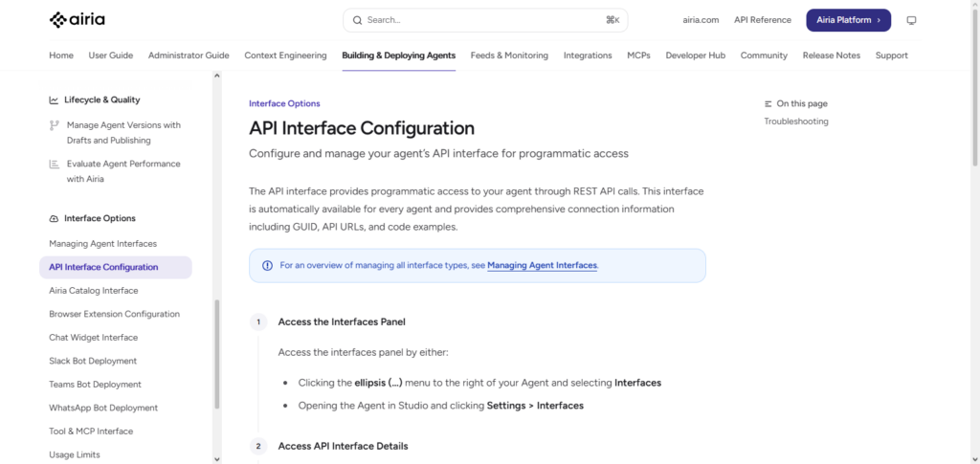The width and height of the screenshot is (980, 464).
Task: Click the sidebar scroll down arrow
Action: click(217, 459)
